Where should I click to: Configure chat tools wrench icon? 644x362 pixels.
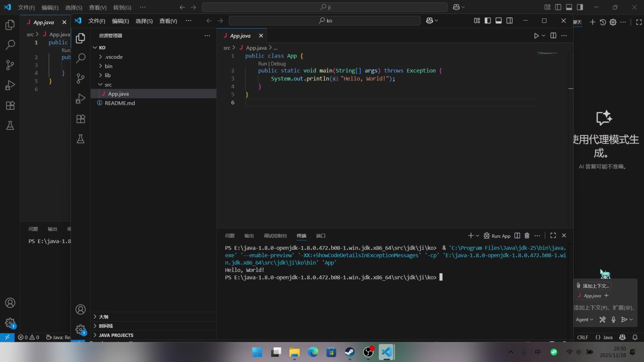point(602,320)
